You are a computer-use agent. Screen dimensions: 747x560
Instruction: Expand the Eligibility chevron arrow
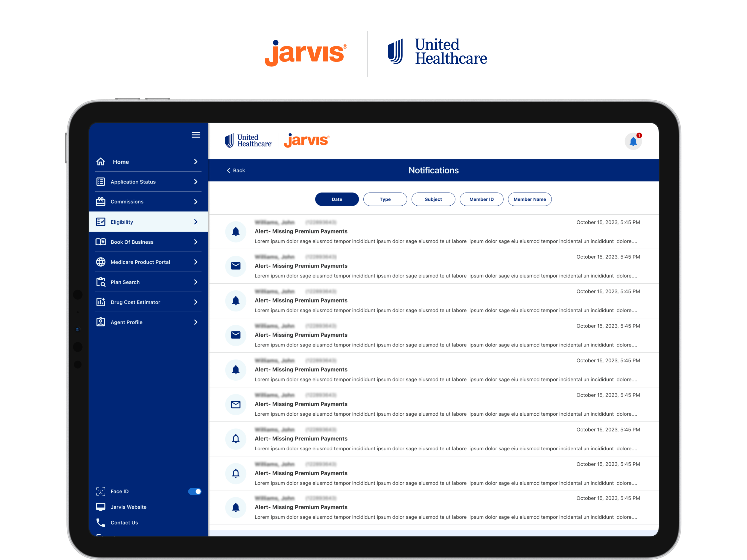pyautogui.click(x=195, y=222)
